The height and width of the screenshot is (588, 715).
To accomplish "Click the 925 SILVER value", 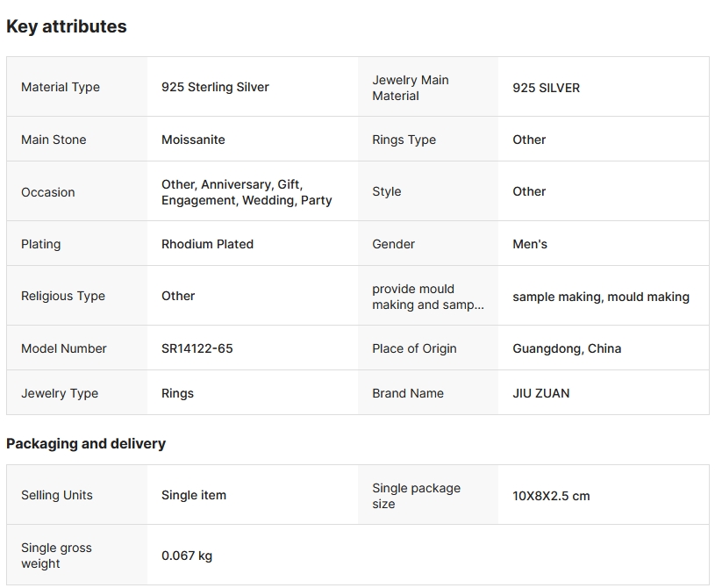I will tap(546, 88).
